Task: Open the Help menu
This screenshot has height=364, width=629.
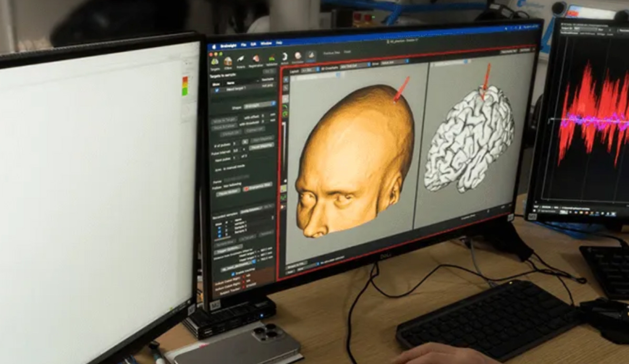Action: (279, 43)
